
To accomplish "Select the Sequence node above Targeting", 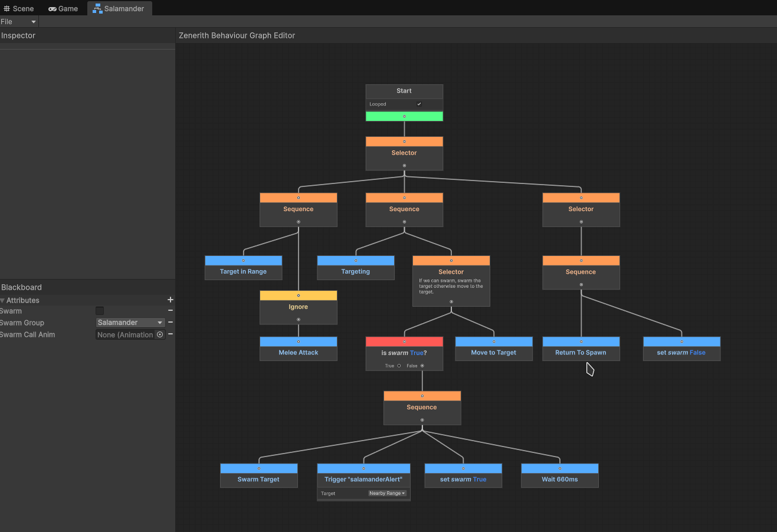I will pyautogui.click(x=404, y=209).
